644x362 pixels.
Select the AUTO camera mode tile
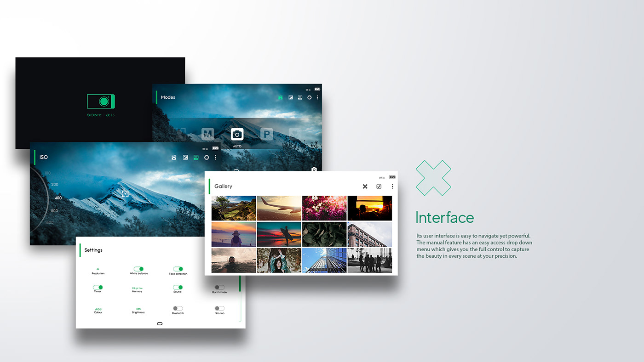[x=237, y=134]
